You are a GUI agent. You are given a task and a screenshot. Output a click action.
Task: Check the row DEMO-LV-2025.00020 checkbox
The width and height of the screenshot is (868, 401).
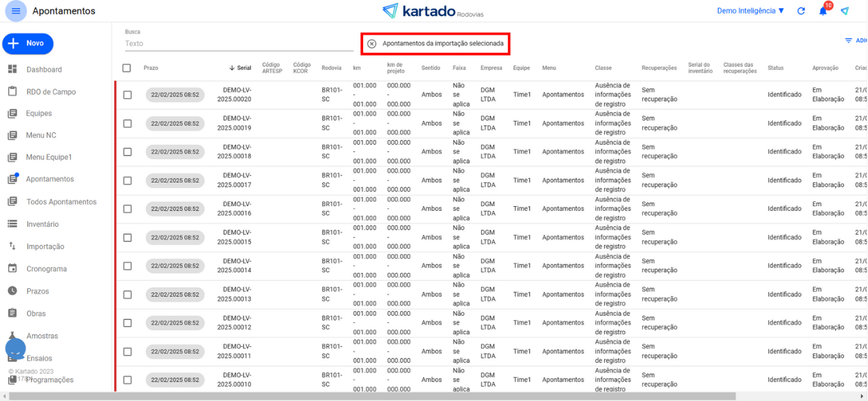[128, 95]
